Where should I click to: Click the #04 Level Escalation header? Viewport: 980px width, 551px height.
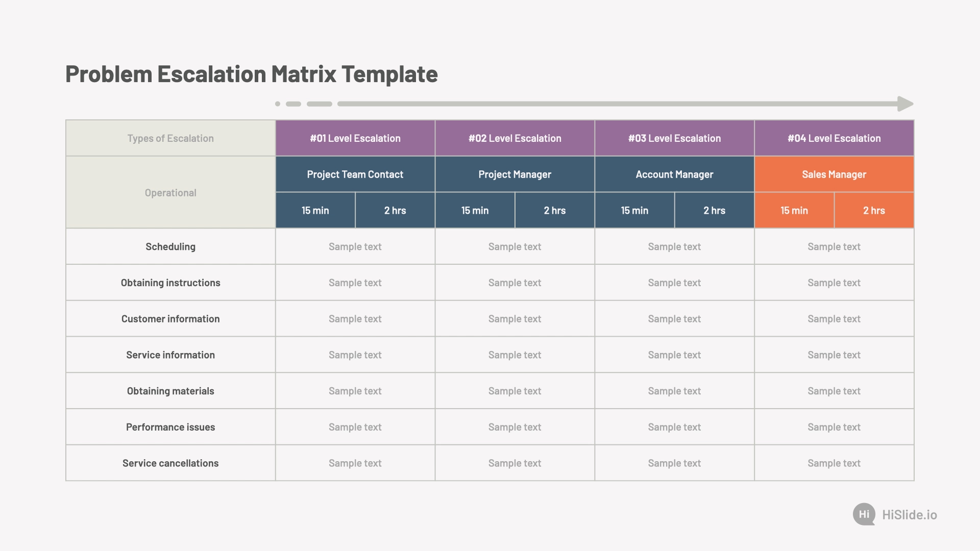pyautogui.click(x=834, y=137)
